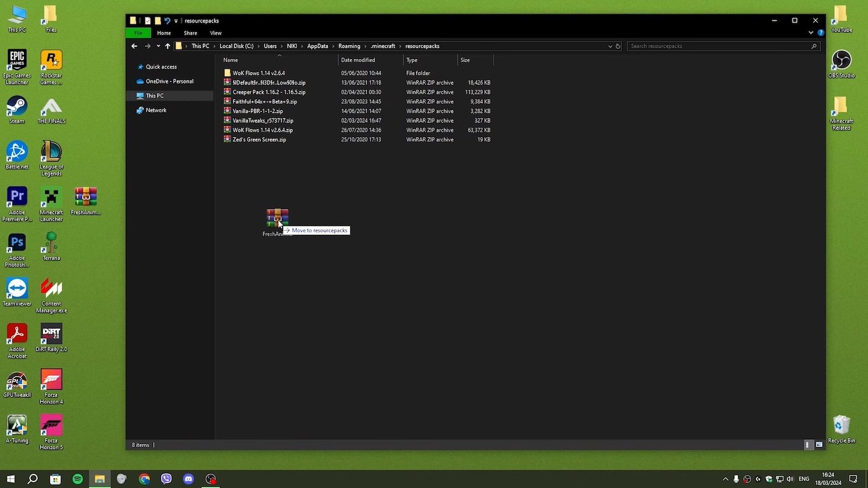Select Forza Horizon 5 desktop icon
The image size is (868, 488).
51,433
